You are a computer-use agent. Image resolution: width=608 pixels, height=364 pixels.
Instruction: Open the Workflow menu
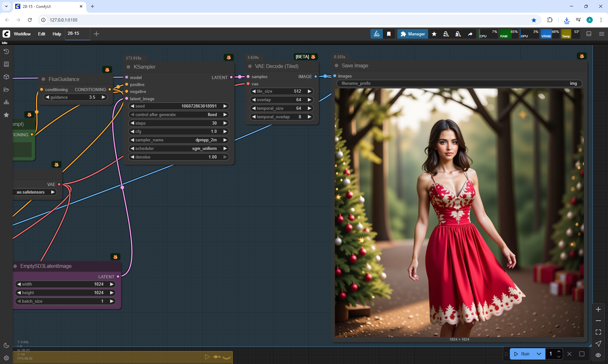point(22,34)
